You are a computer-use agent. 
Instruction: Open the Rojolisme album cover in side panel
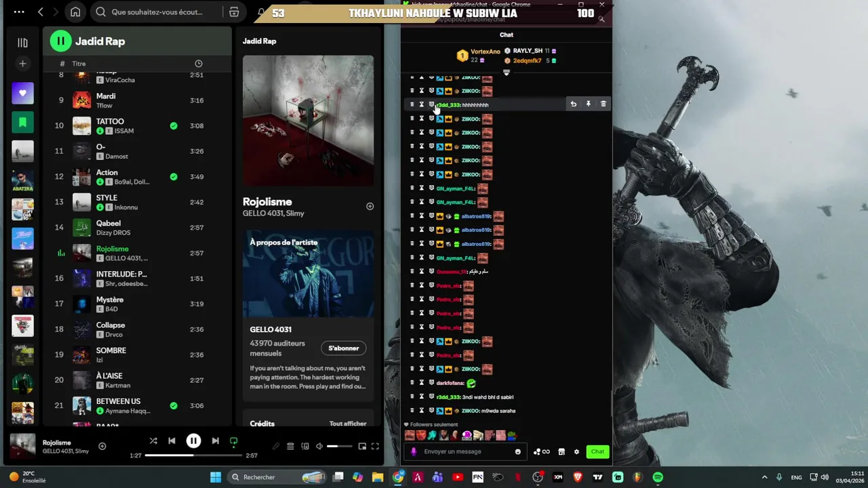(308, 121)
